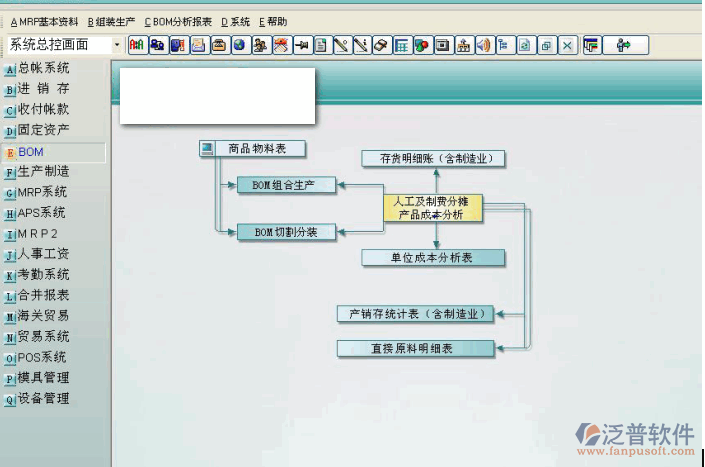Select 设备管理 in the left sidebar
This screenshot has width=705, height=467.
coord(43,398)
